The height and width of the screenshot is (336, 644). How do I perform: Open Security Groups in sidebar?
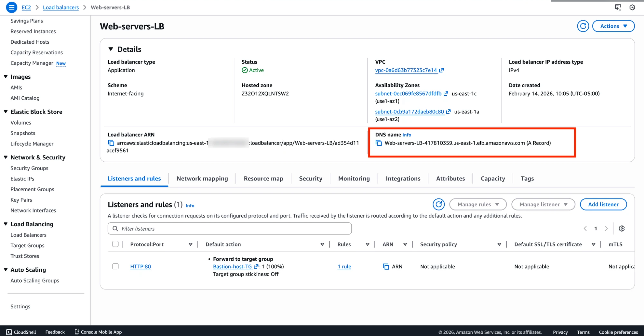pos(29,168)
